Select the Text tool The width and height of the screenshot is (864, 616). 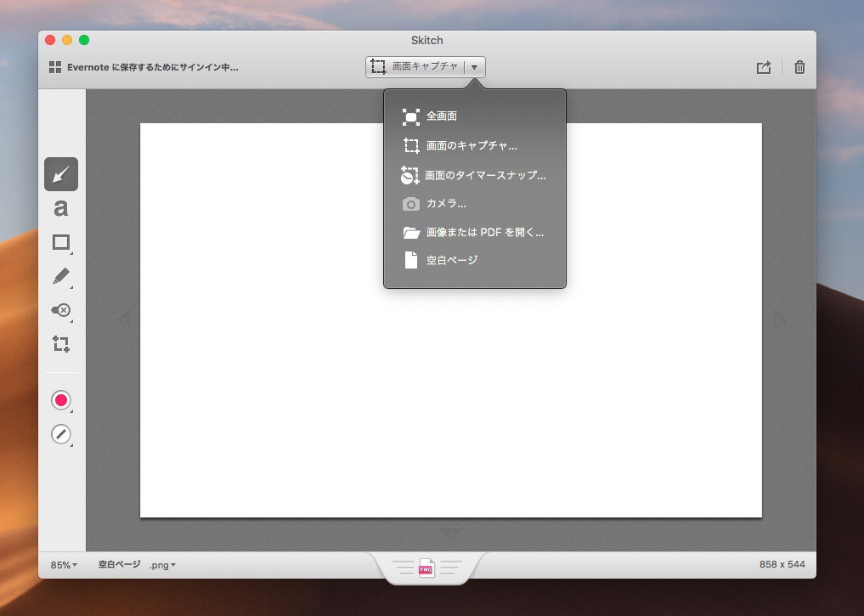[61, 208]
